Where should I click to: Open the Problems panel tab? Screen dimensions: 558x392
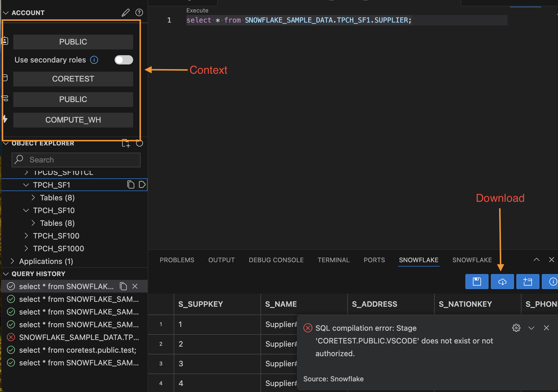[177, 260]
